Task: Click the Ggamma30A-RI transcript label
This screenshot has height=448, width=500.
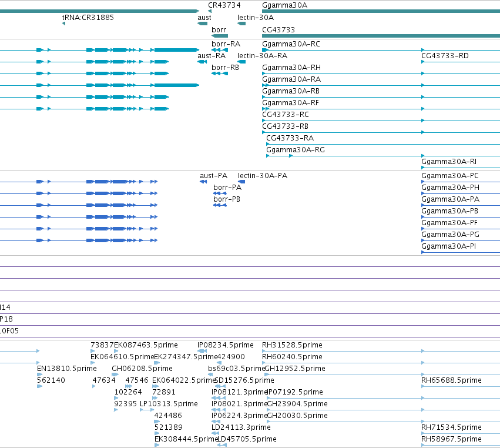Action: 449,162
